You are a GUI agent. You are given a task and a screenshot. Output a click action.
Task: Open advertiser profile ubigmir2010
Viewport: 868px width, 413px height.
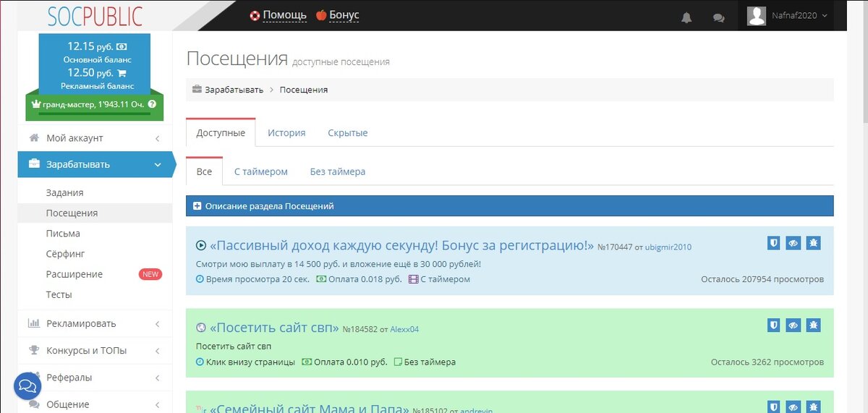pos(668,247)
